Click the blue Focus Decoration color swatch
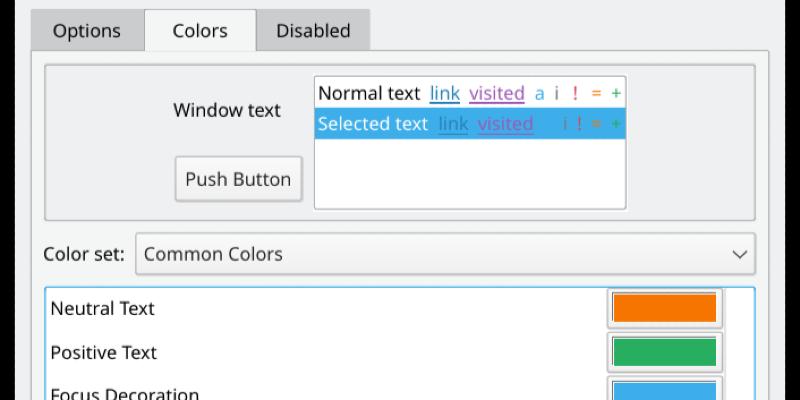Image resolution: width=800 pixels, height=400 pixels. (665, 391)
